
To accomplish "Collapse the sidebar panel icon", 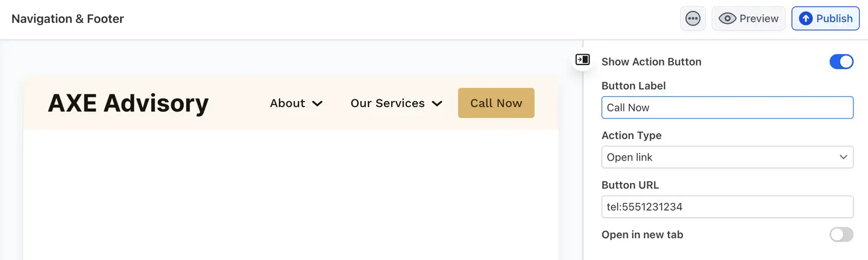I will click(582, 60).
